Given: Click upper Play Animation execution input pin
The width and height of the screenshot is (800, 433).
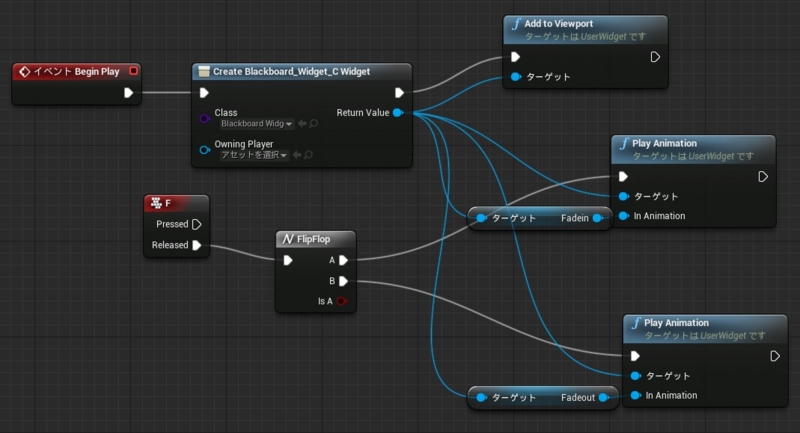Looking at the screenshot, I should coord(623,176).
